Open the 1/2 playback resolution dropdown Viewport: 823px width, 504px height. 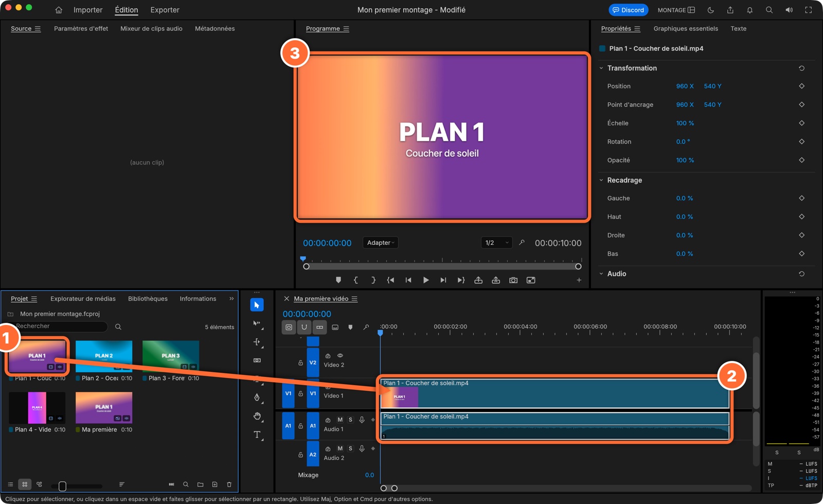pos(496,243)
